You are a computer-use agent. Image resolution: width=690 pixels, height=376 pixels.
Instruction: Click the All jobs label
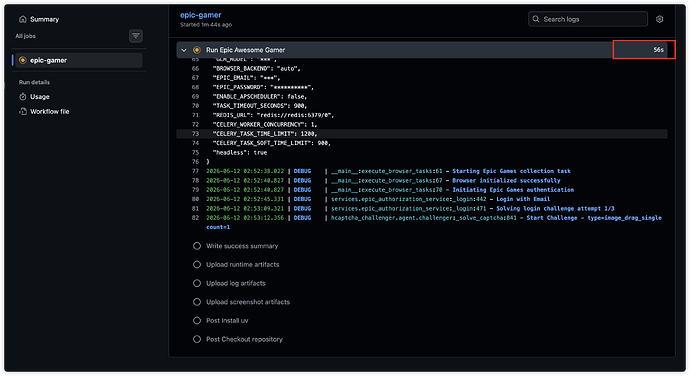(26, 36)
